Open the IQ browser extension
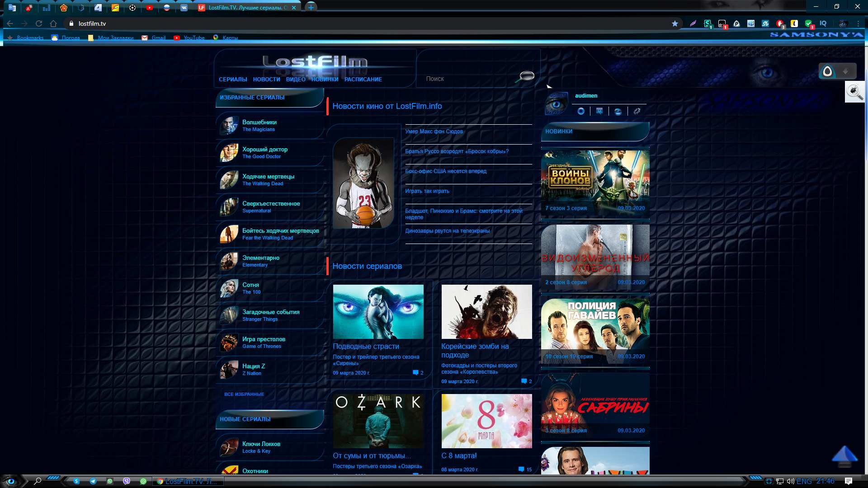868x488 pixels. coord(823,23)
